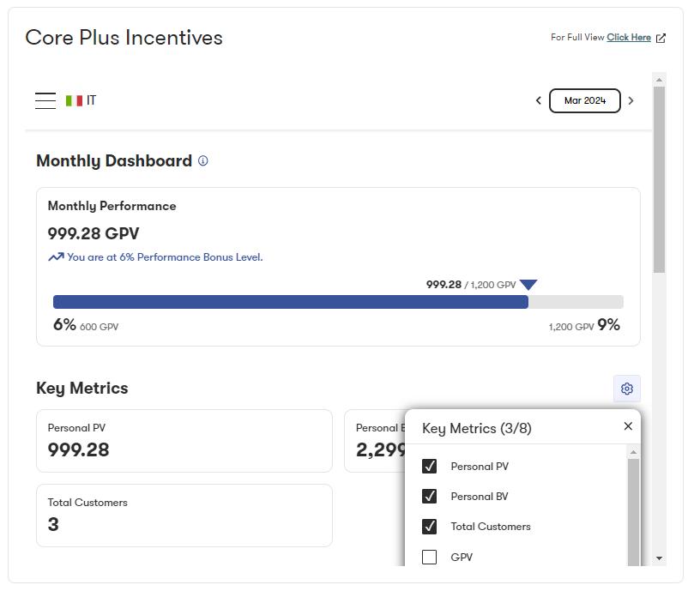Select the Core Plus Incentives heading
The image size is (700, 591).
pos(124,38)
